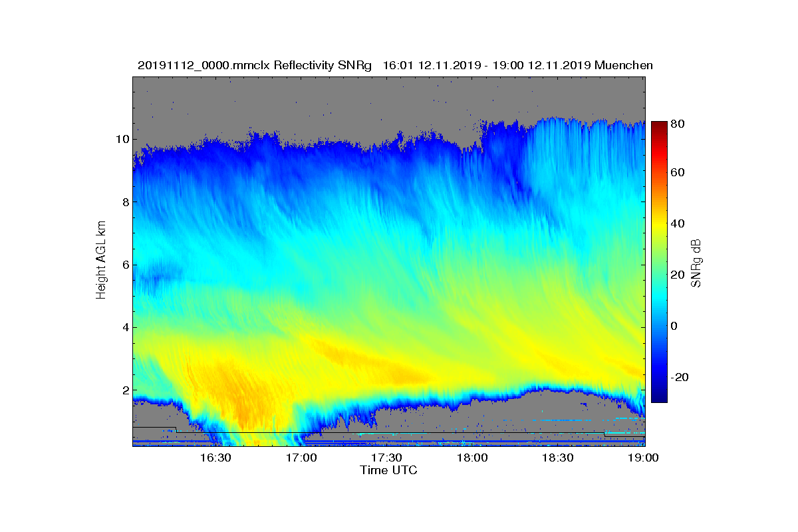
Task: Click the height tick label 6
Action: coord(124,265)
